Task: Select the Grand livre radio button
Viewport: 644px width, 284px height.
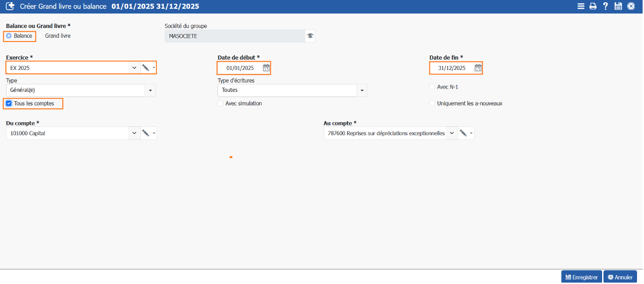Action: [x=41, y=35]
